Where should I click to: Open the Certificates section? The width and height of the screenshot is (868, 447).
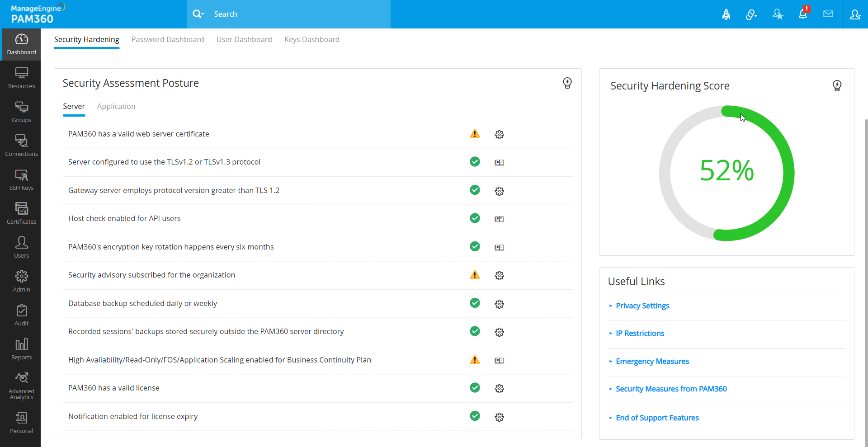pos(21,212)
